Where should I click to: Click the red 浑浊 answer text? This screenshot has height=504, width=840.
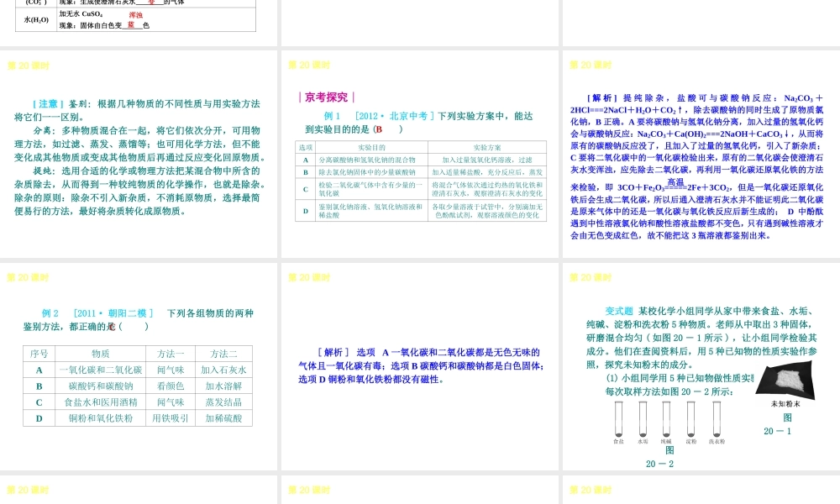[135, 15]
